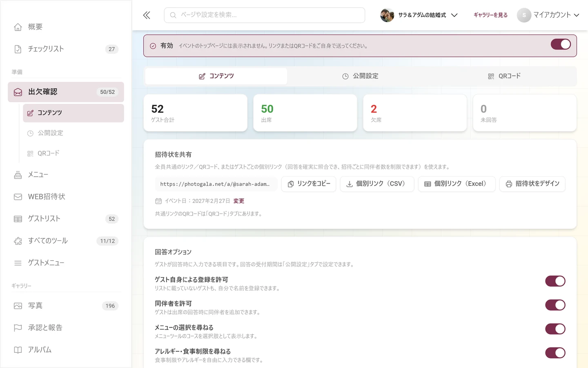Click the S account avatar icon
The width and height of the screenshot is (588, 368).
[x=524, y=15]
